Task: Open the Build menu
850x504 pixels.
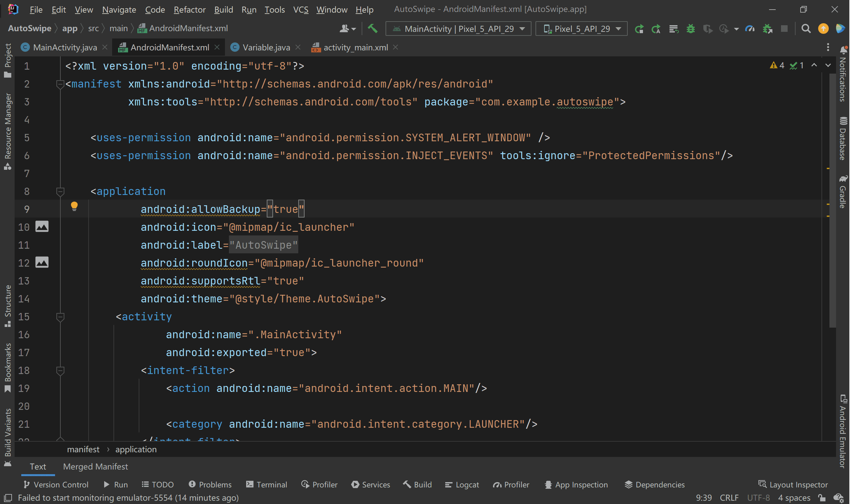Action: [x=224, y=10]
